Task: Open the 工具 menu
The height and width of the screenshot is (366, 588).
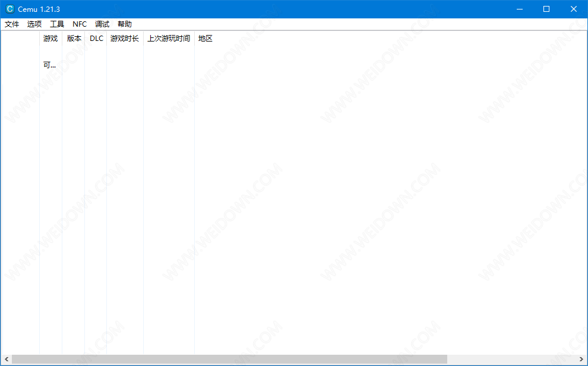Action: (57, 24)
